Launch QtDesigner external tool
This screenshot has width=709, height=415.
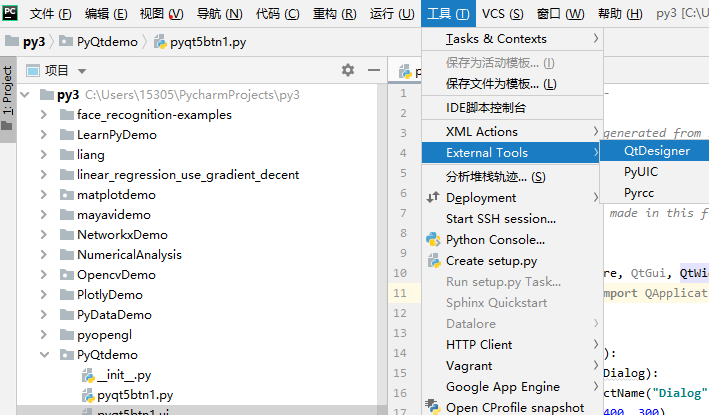pyautogui.click(x=655, y=151)
